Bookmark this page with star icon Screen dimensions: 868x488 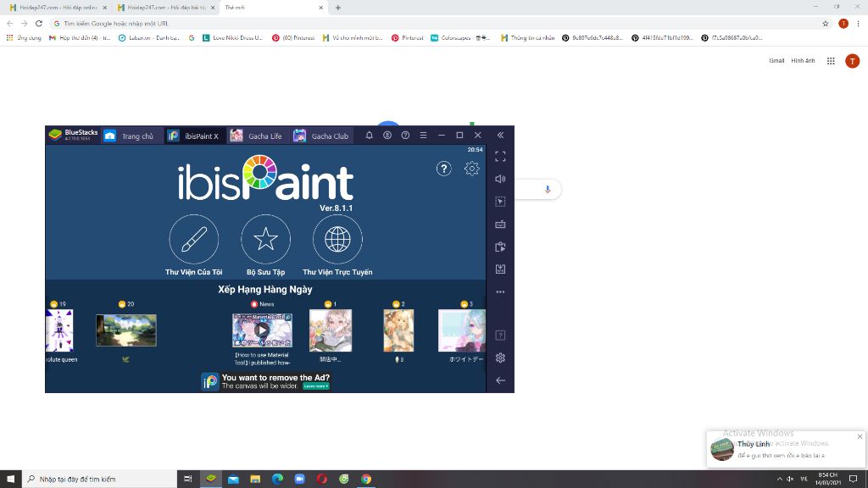(x=826, y=23)
